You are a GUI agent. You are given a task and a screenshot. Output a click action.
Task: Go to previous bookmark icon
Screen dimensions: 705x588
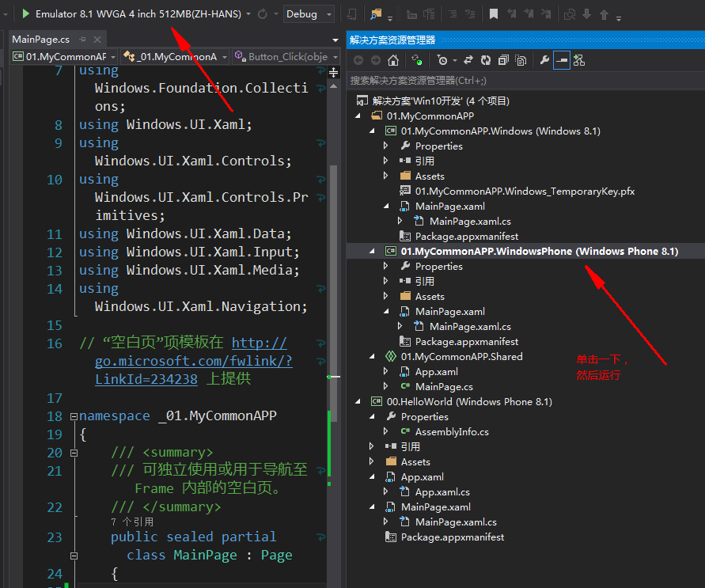(x=512, y=14)
